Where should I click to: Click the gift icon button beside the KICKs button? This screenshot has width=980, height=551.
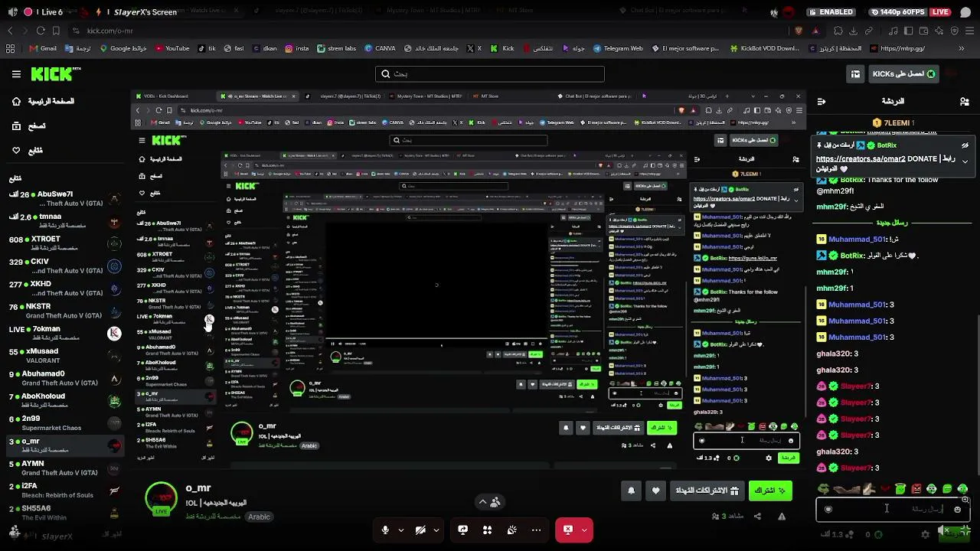pos(855,73)
